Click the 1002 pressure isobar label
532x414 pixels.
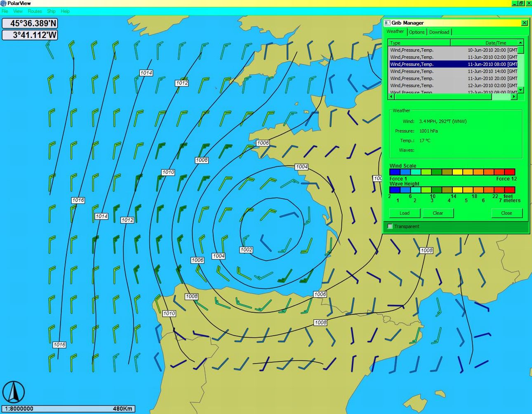[x=246, y=250]
